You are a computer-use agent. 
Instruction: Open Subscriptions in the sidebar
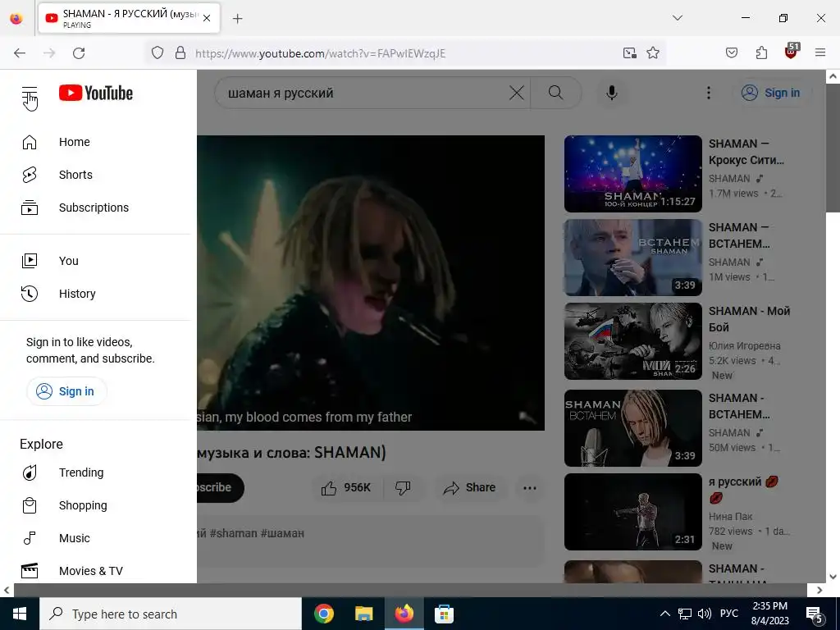click(x=95, y=208)
